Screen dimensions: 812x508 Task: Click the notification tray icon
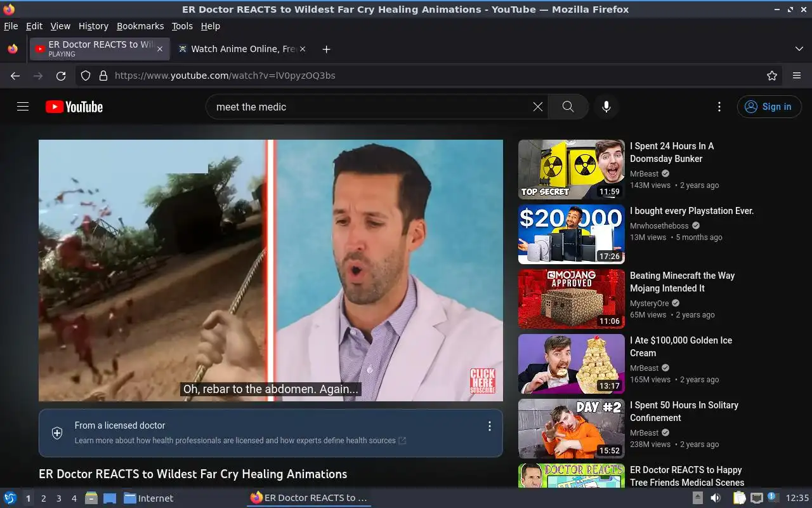773,497
